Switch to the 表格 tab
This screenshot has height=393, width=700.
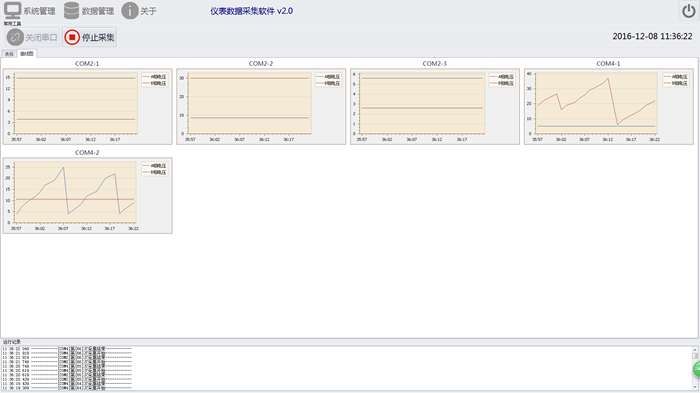[9, 54]
